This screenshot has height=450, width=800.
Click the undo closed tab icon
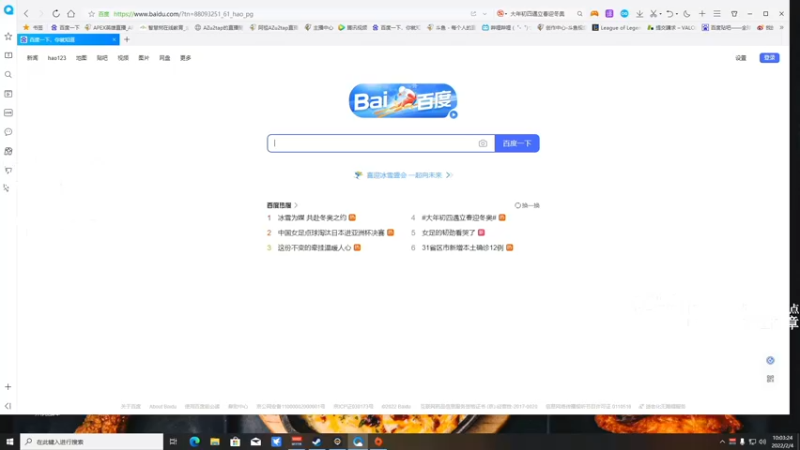[669, 14]
